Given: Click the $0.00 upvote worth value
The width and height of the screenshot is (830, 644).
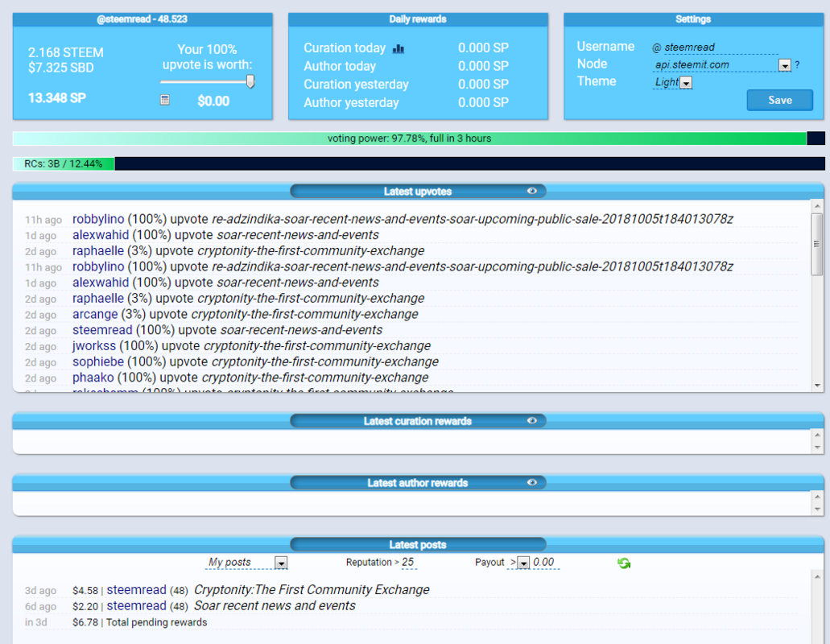Looking at the screenshot, I should point(213,101).
